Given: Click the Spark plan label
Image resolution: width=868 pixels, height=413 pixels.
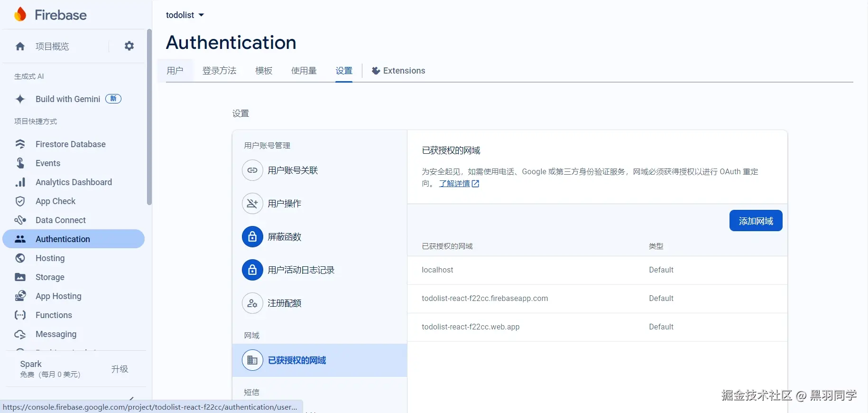Looking at the screenshot, I should 31,364.
